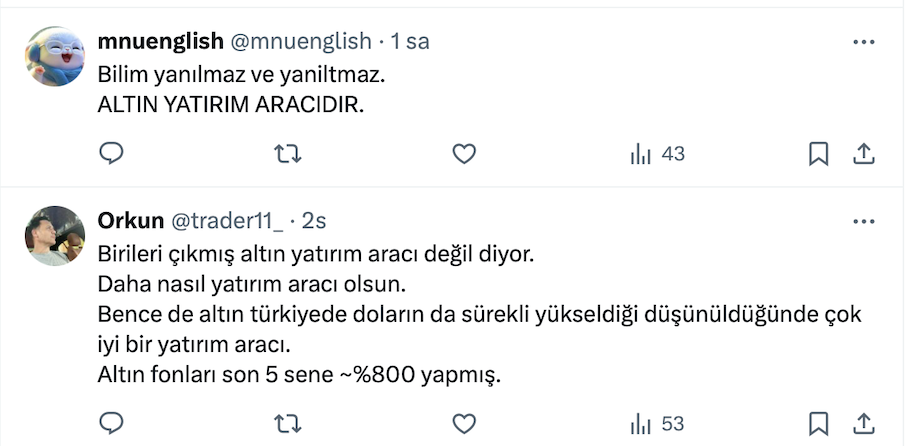The width and height of the screenshot is (914, 446).
Task: Open more options for mnuenglish tweet
Action: click(x=864, y=42)
